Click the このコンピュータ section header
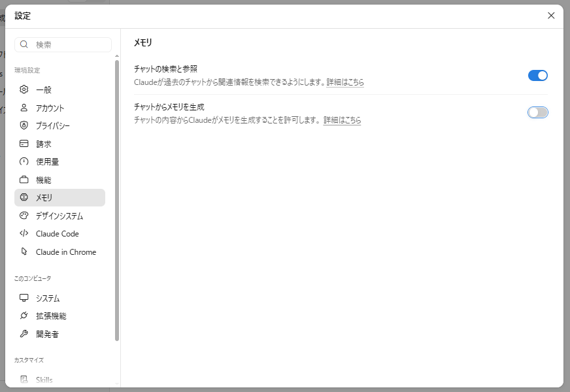 coord(32,278)
